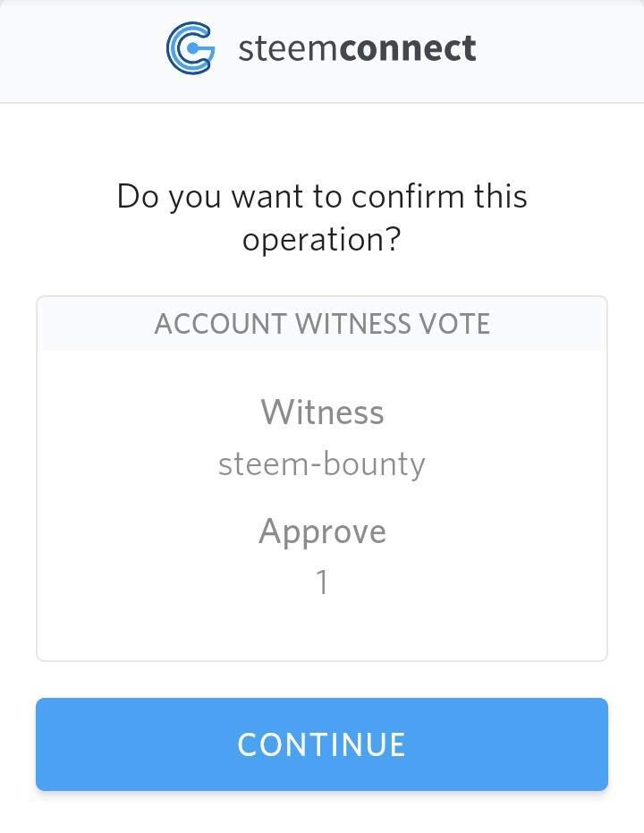Click the word 'operation?' in the heading

pos(321,240)
